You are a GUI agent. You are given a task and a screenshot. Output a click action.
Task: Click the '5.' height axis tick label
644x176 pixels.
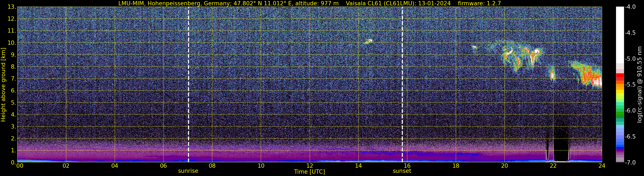(13, 103)
